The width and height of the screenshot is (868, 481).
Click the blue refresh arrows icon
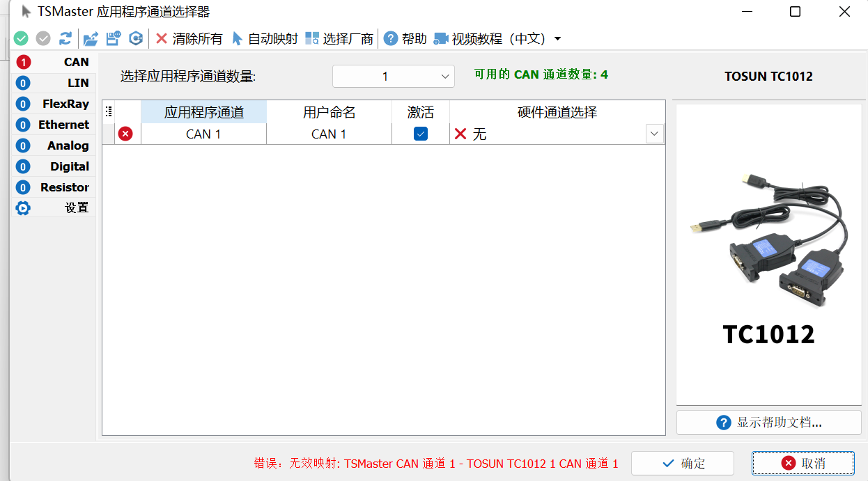[x=65, y=38]
